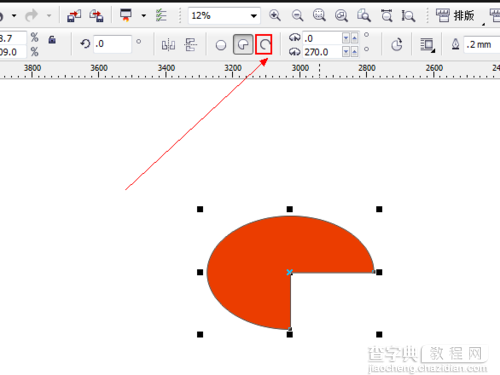Decrease starting angle with down stepper
This screenshot has width=500, height=375.
coord(346,38)
